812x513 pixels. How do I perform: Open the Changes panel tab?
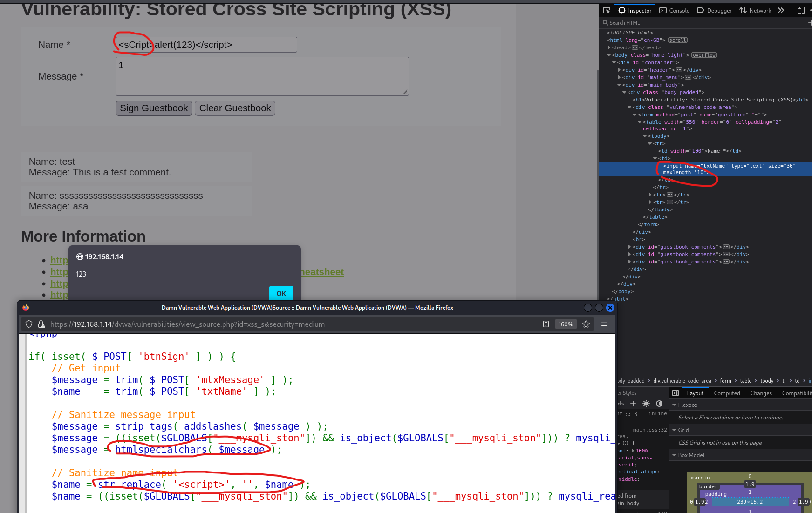click(x=761, y=393)
